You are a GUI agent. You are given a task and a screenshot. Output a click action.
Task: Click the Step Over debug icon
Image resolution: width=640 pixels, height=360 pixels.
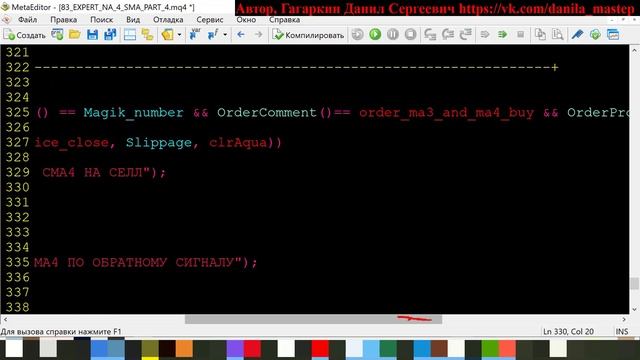[x=448, y=35]
